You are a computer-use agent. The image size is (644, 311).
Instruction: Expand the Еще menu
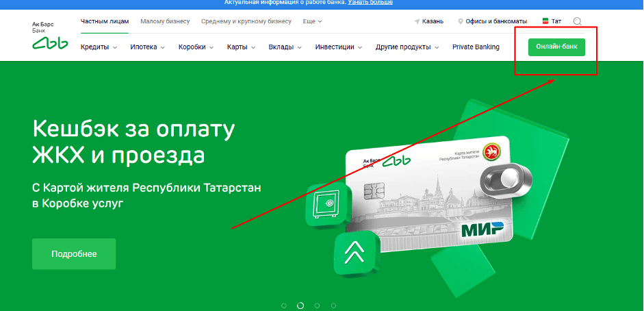[x=312, y=21]
